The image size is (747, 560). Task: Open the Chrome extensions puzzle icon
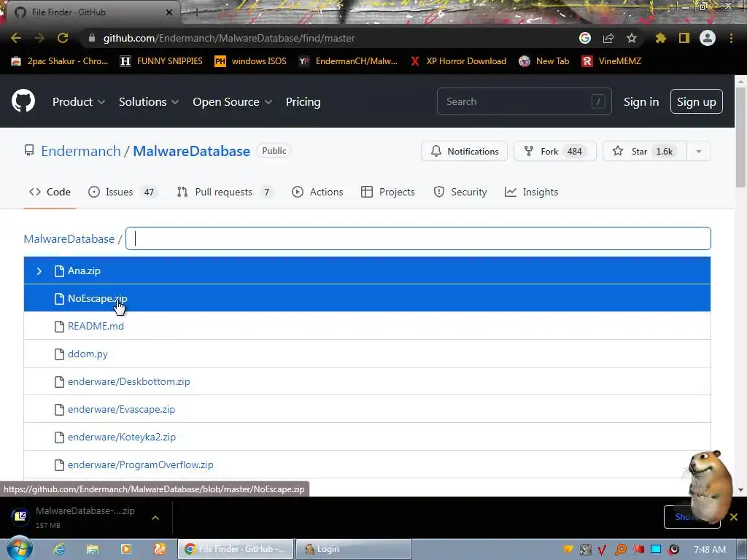pyautogui.click(x=661, y=38)
